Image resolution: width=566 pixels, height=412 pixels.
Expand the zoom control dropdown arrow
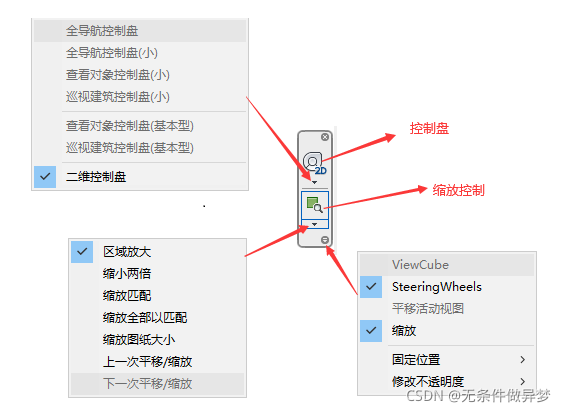(314, 224)
